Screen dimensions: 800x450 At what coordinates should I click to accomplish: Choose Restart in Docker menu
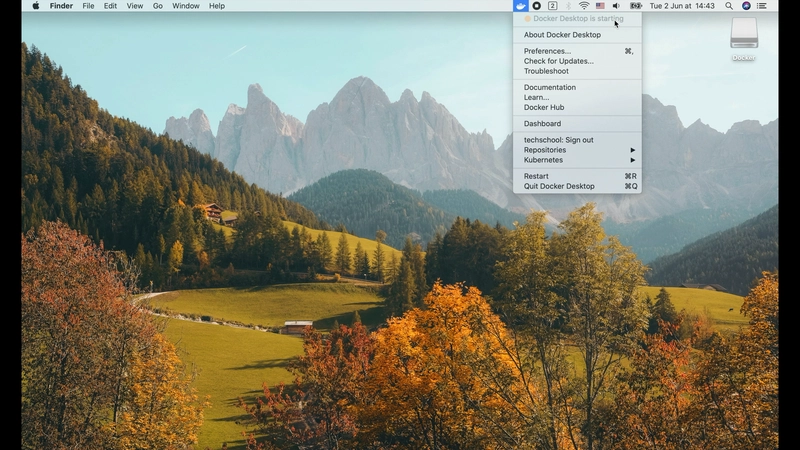click(x=577, y=176)
